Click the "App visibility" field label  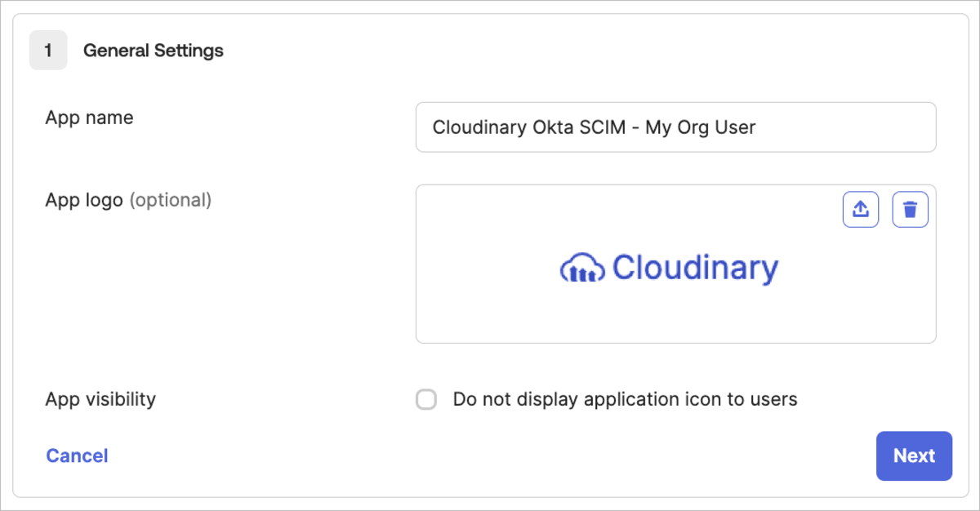100,399
